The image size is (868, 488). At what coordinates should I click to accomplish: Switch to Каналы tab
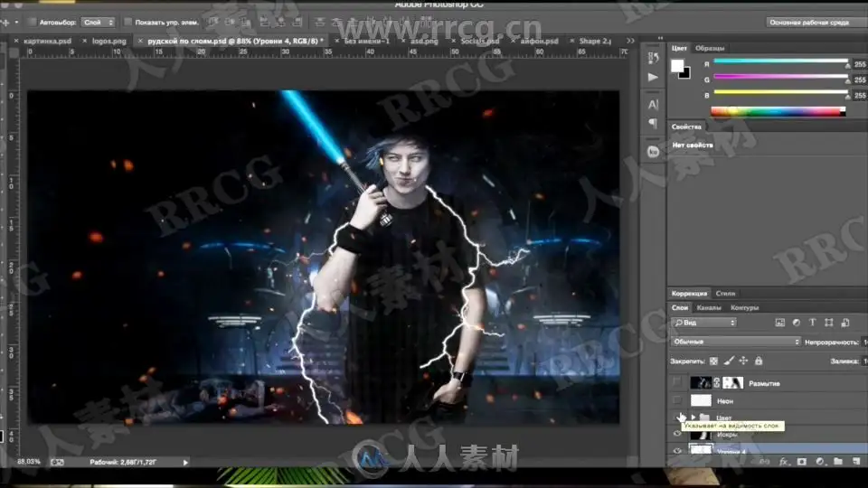point(709,307)
